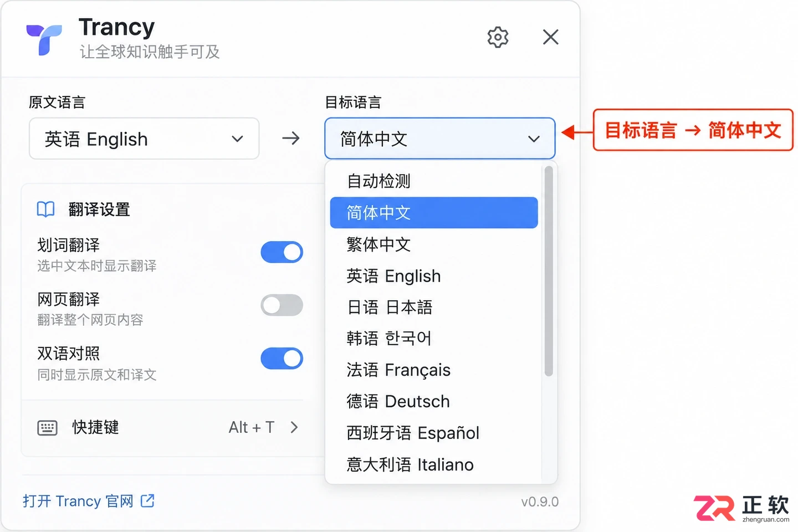The height and width of the screenshot is (532, 798).
Task: Click the book icon beside 翻译设置
Action: point(45,209)
